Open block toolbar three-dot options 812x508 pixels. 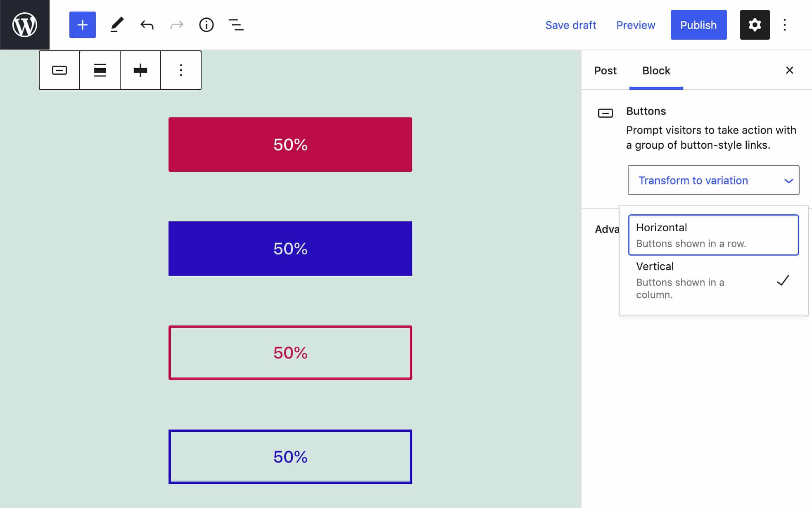tap(181, 70)
